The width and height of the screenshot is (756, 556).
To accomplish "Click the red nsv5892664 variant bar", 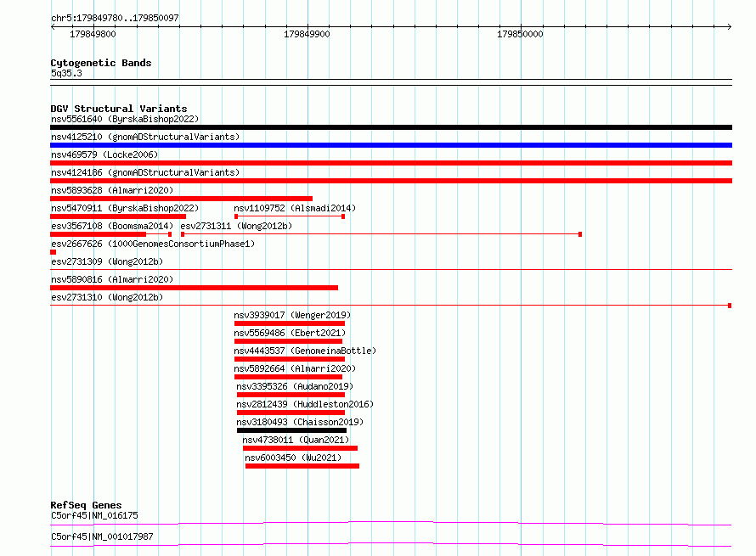I will 288,377.
